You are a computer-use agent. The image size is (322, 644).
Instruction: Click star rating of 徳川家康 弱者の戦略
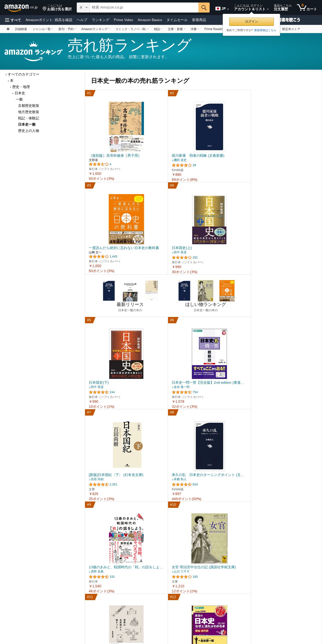pyautogui.click(x=182, y=165)
